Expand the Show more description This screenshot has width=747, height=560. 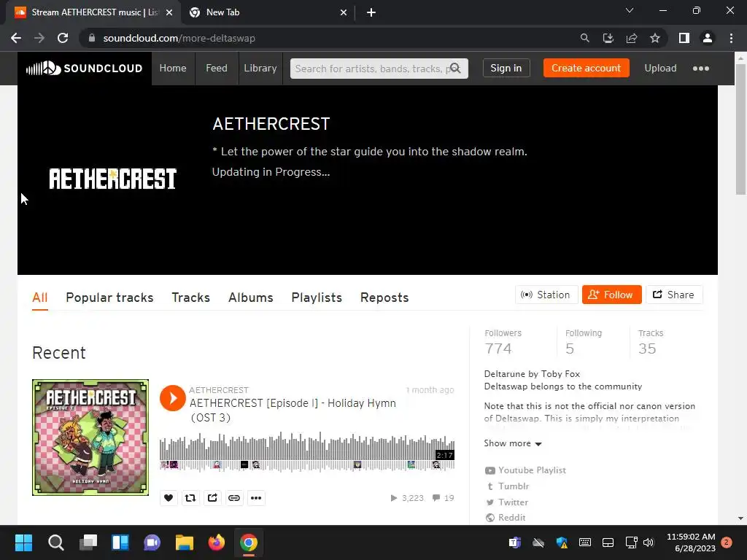pyautogui.click(x=513, y=443)
